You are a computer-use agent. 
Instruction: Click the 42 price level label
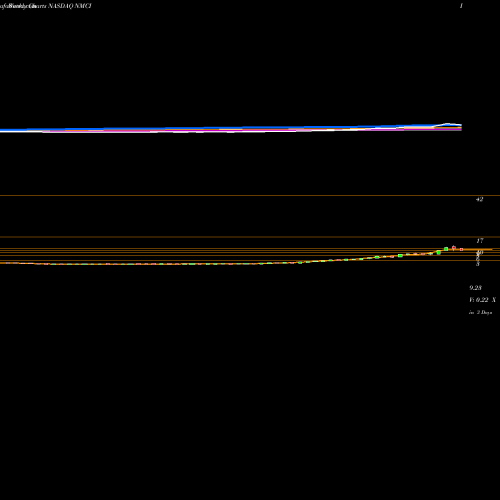(x=479, y=199)
